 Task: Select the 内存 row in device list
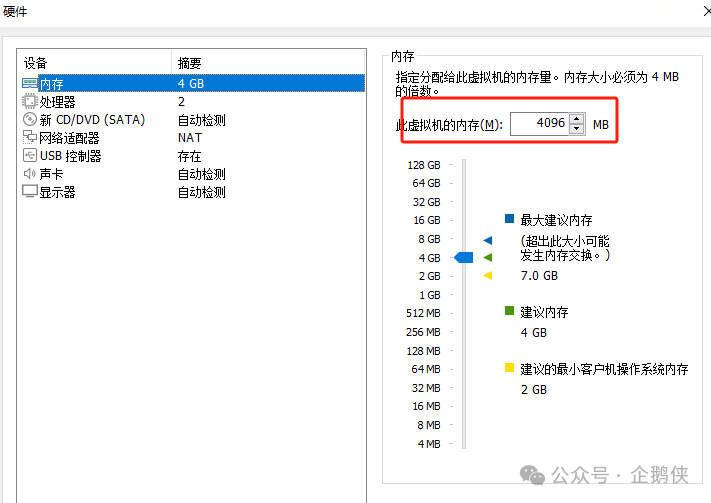pos(193,83)
